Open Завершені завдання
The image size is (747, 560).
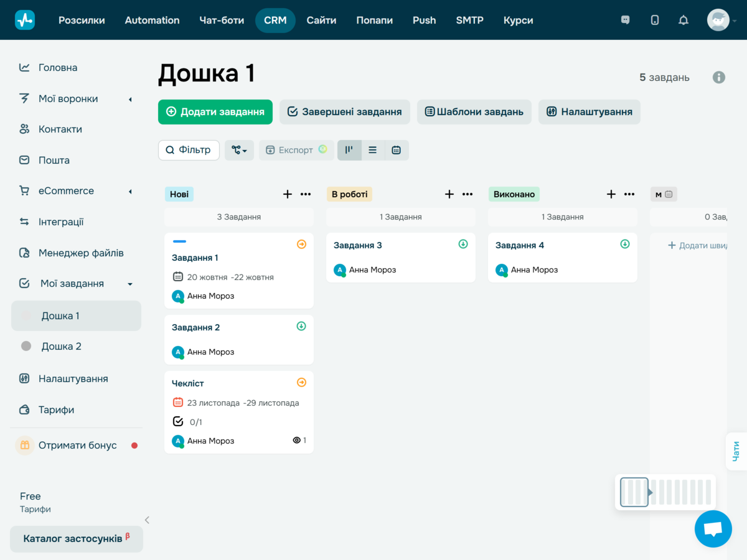[344, 112]
